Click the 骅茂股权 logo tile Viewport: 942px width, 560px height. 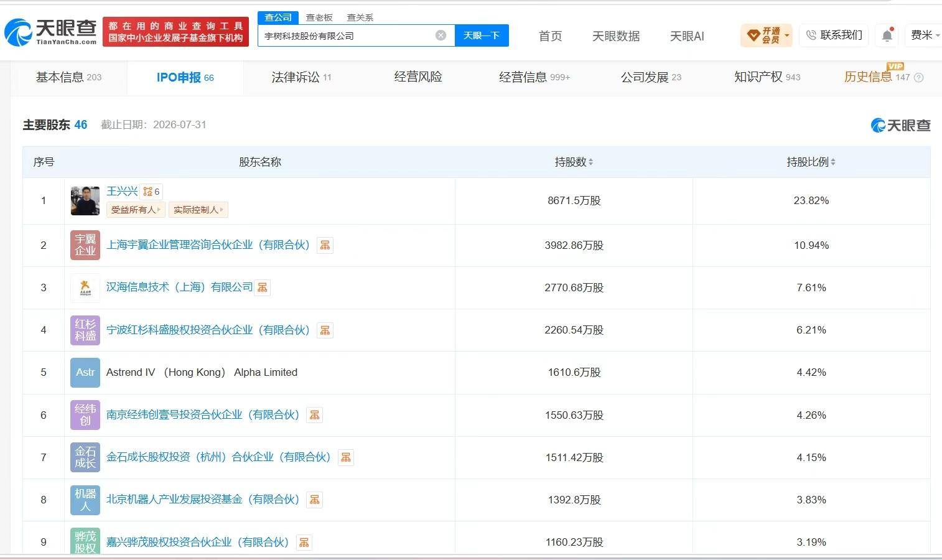pos(85,541)
